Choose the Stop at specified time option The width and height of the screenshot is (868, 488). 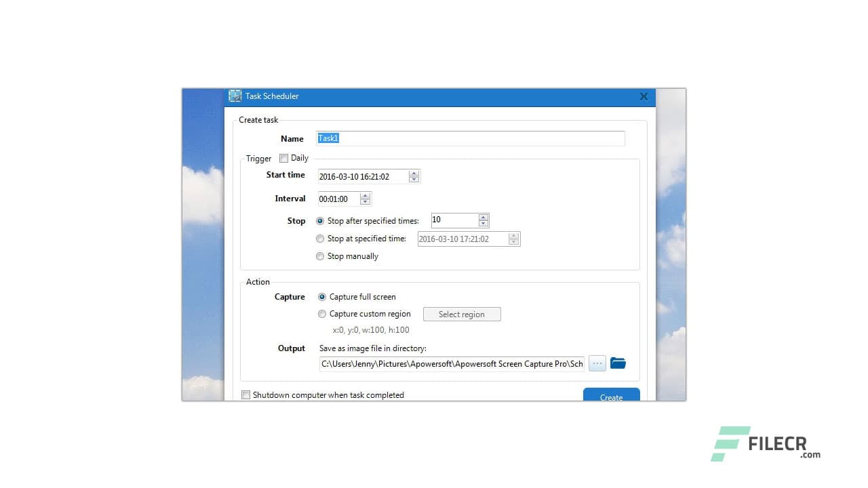point(320,238)
